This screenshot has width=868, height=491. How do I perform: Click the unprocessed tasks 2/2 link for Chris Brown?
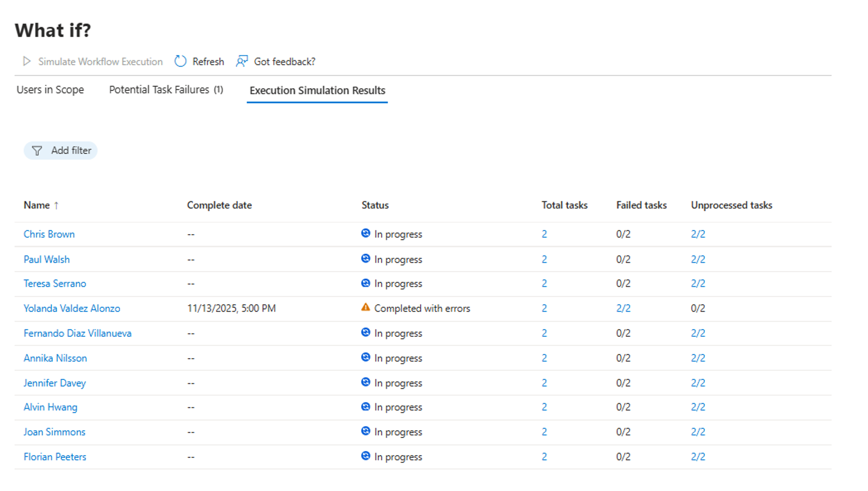point(697,233)
